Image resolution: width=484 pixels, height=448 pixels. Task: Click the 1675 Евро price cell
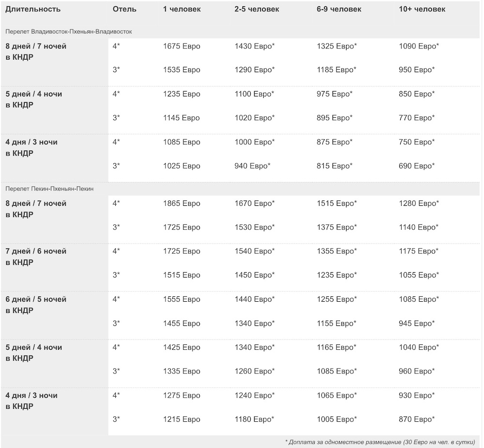click(x=181, y=46)
